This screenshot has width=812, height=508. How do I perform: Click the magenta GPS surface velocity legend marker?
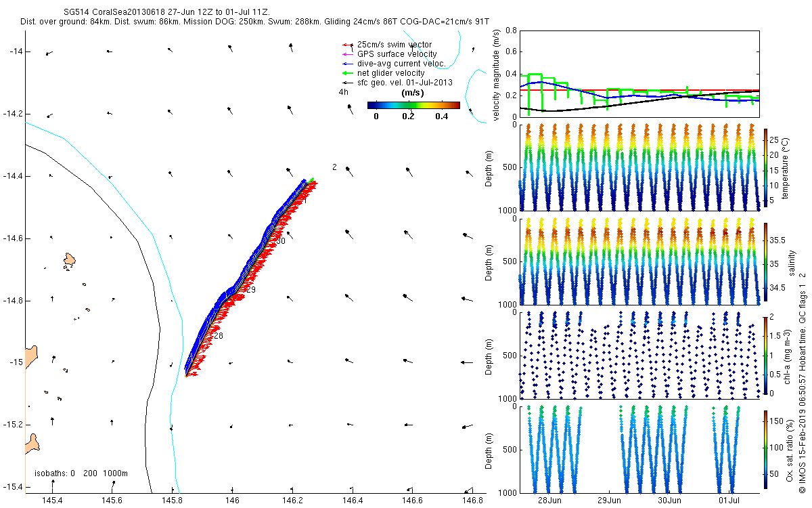pos(348,54)
